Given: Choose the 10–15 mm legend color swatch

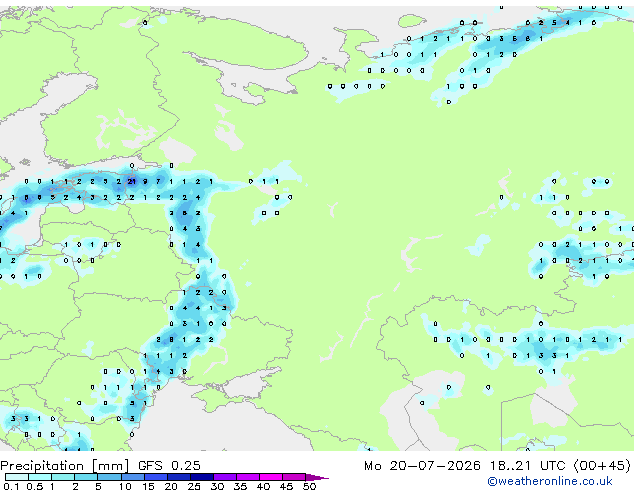Looking at the screenshot, I should [132, 477].
